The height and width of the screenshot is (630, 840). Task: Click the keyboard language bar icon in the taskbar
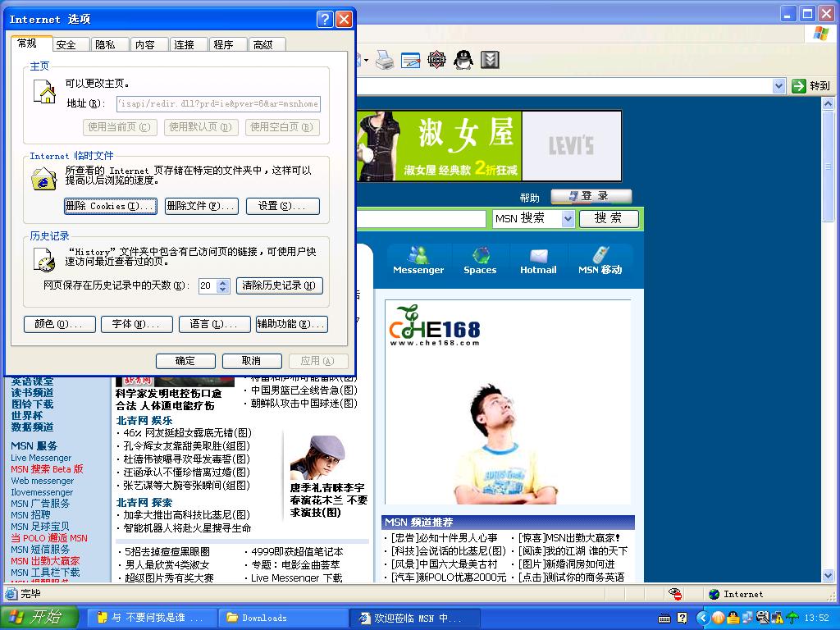pos(664,619)
